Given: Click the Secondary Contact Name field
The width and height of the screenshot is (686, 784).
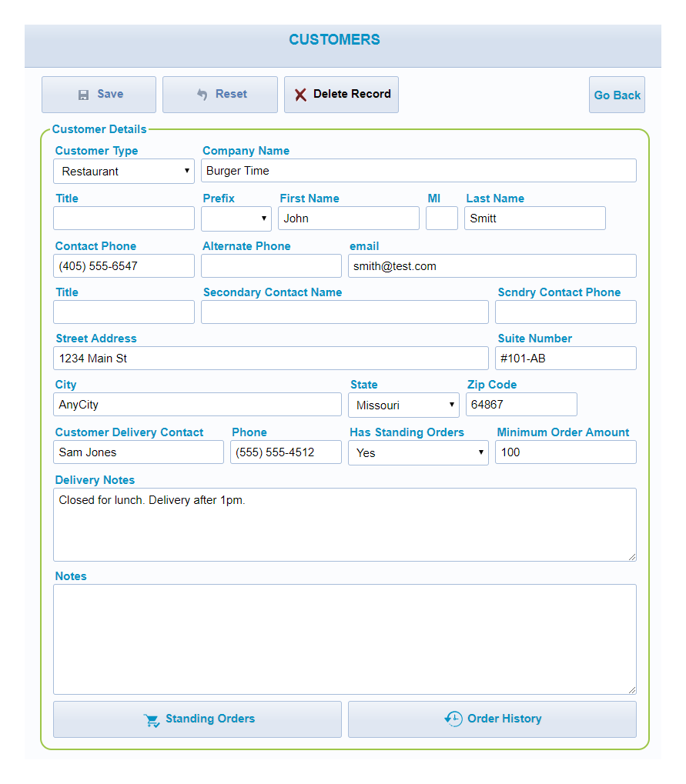Looking at the screenshot, I should (345, 312).
